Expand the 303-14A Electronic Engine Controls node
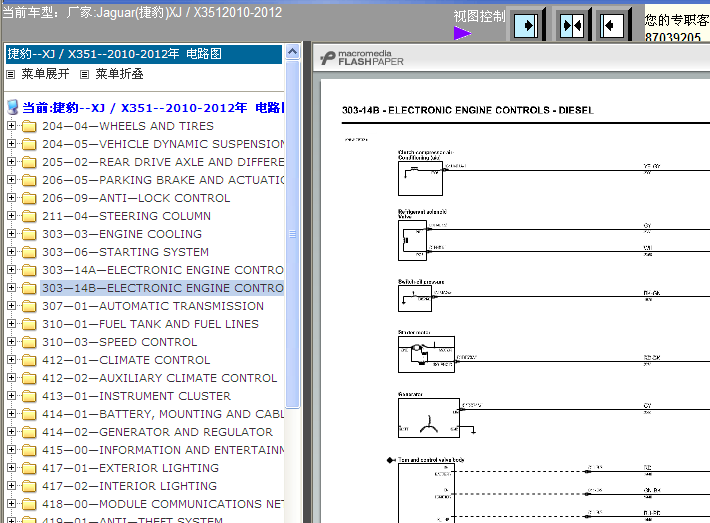Screen dimensions: 710x523 click(x=12, y=269)
